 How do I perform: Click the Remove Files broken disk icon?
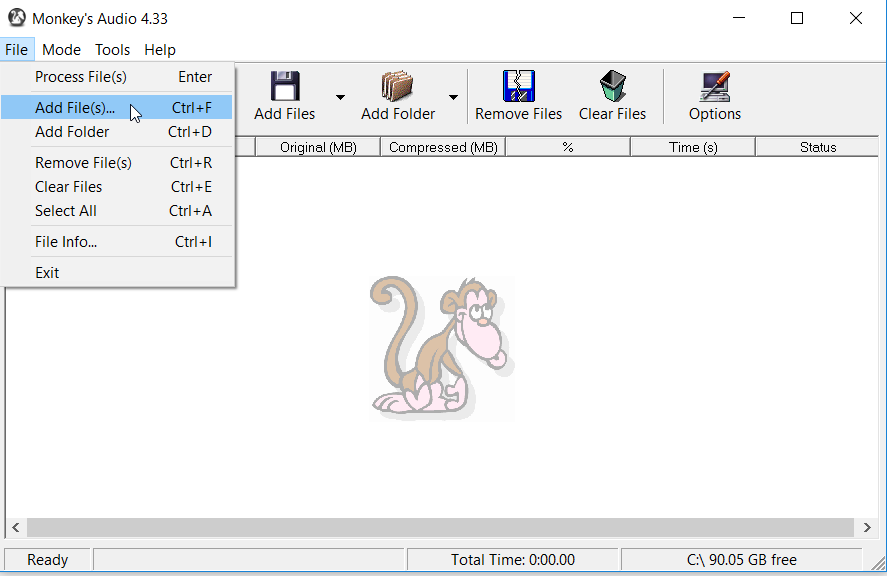[518, 86]
